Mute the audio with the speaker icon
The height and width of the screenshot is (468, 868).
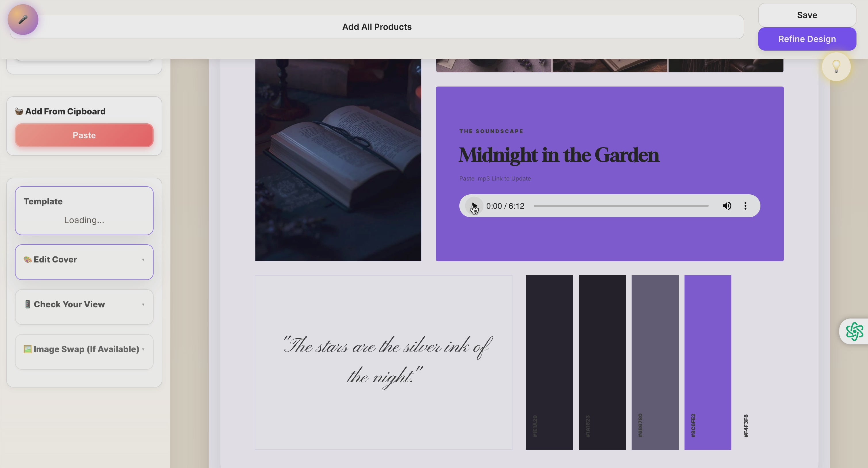(727, 206)
